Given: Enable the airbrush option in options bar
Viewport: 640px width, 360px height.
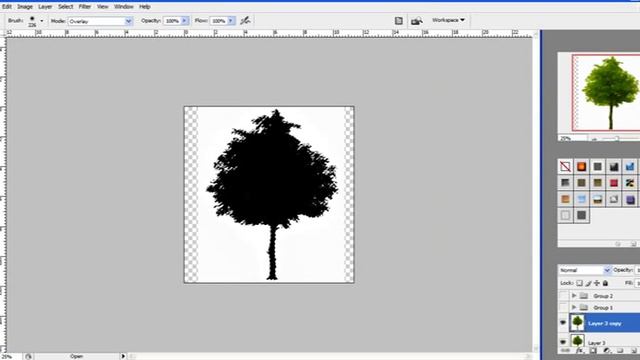Looking at the screenshot, I should pos(245,20).
